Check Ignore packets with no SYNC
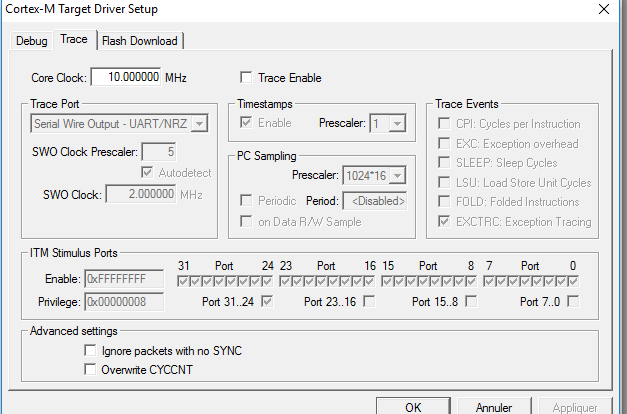Image resolution: width=627 pixels, height=414 pixels. point(90,350)
